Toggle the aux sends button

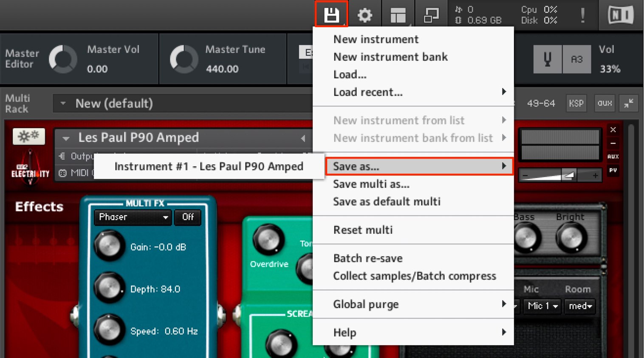[605, 103]
